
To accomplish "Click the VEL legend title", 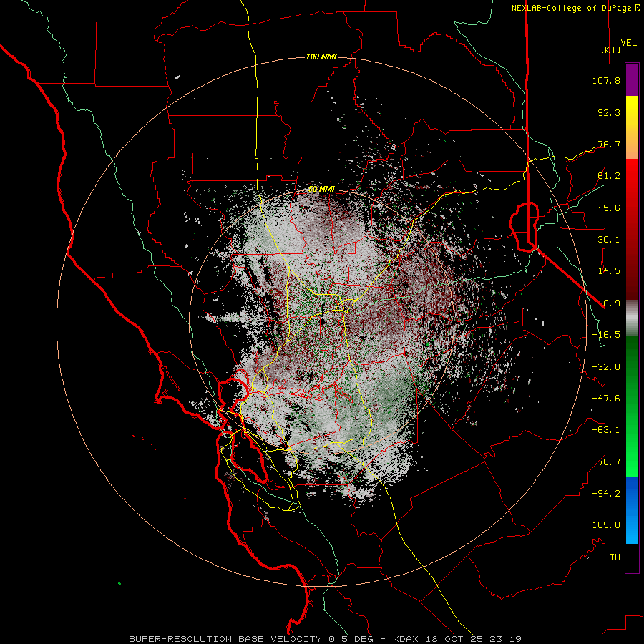I will 628,43.
